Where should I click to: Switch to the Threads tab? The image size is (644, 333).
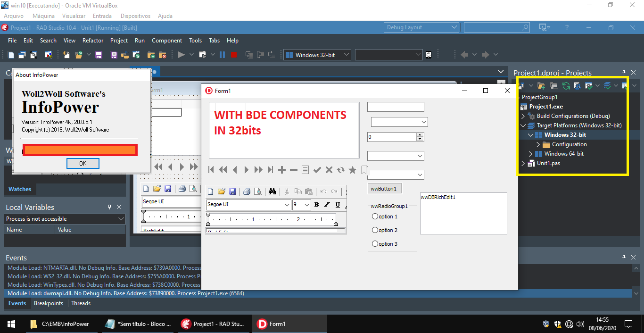click(x=81, y=303)
